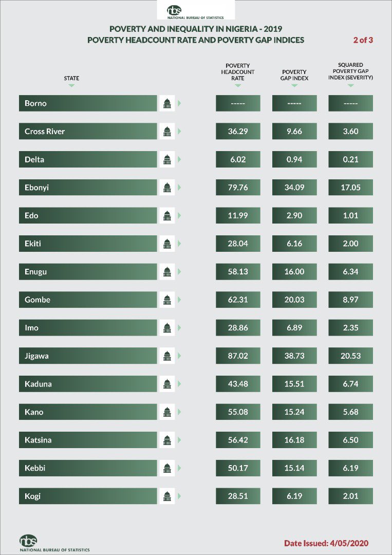Image resolution: width=392 pixels, height=555 pixels.
Task: Select the Enugu state bar
Action: point(88,272)
